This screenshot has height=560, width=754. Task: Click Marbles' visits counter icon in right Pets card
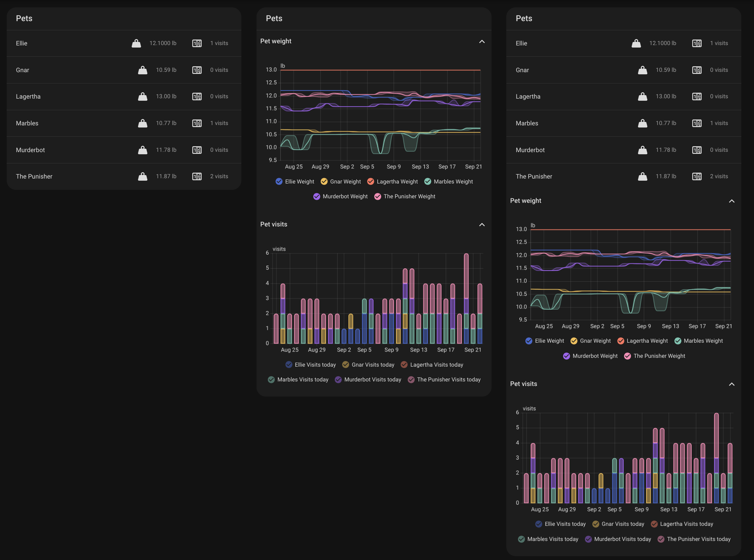coord(697,123)
